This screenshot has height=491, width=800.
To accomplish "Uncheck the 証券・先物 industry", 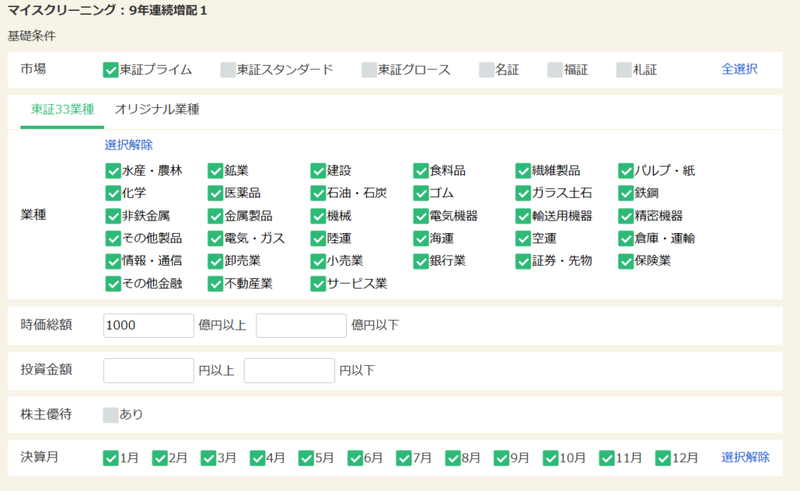I will tap(523, 261).
